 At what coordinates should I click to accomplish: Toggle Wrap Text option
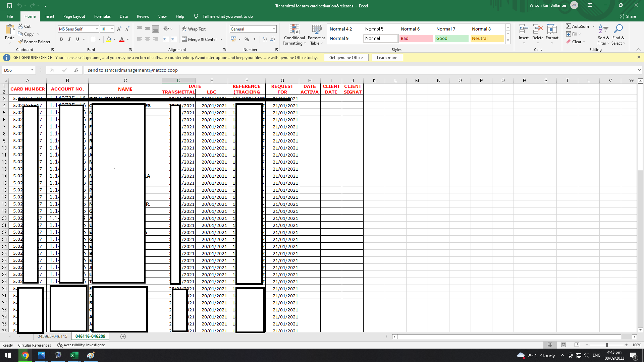pos(194,29)
